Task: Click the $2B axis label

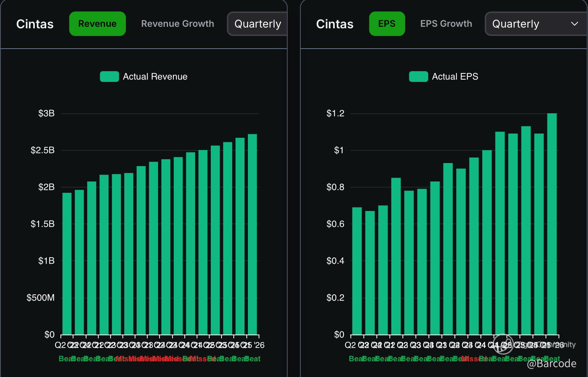Action: point(46,187)
